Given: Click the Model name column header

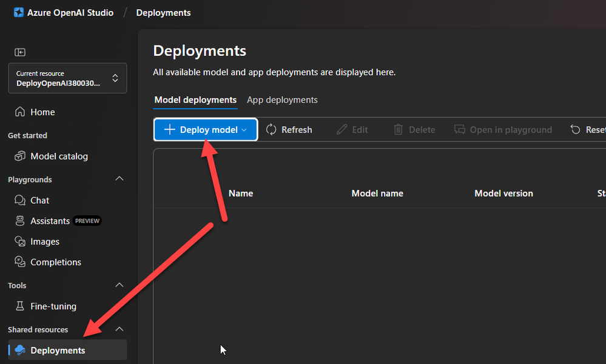Looking at the screenshot, I should [x=377, y=193].
